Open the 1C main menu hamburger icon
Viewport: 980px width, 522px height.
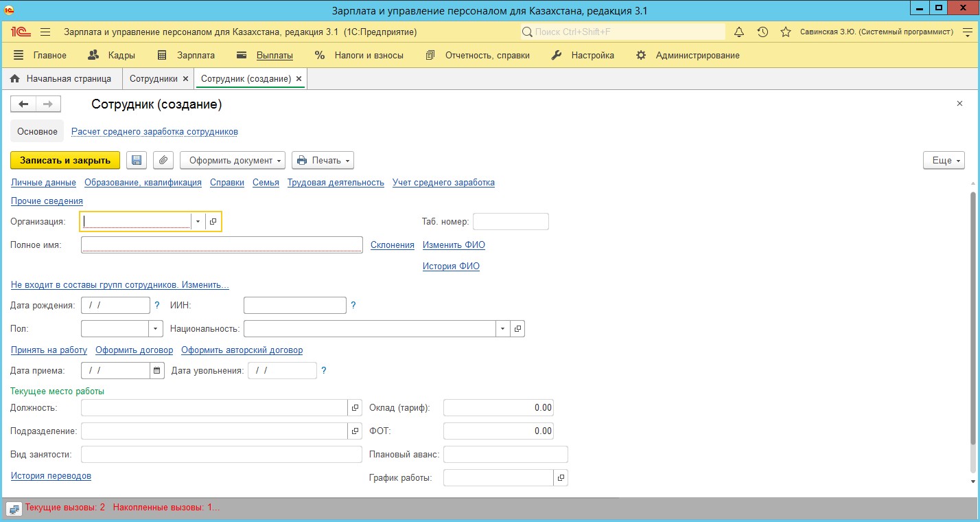point(45,32)
